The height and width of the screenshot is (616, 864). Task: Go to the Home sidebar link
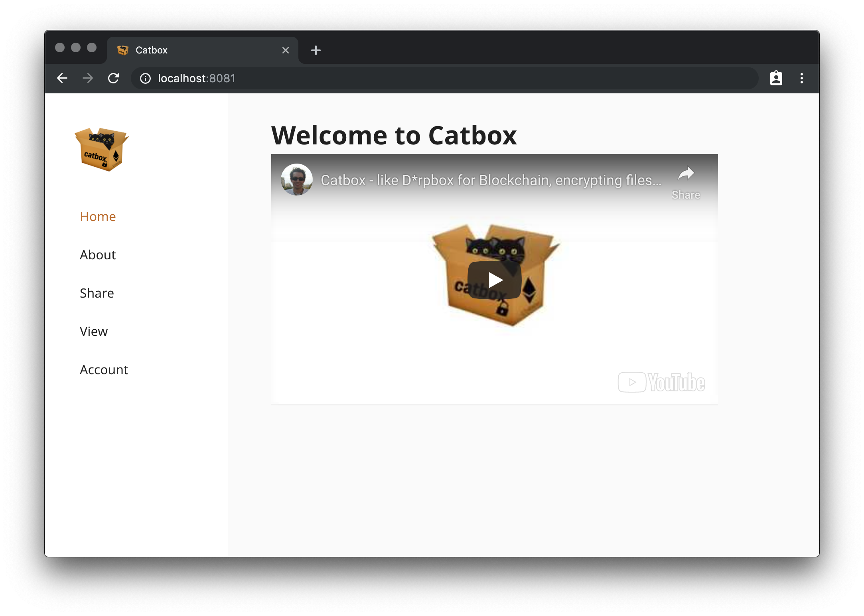(x=98, y=216)
